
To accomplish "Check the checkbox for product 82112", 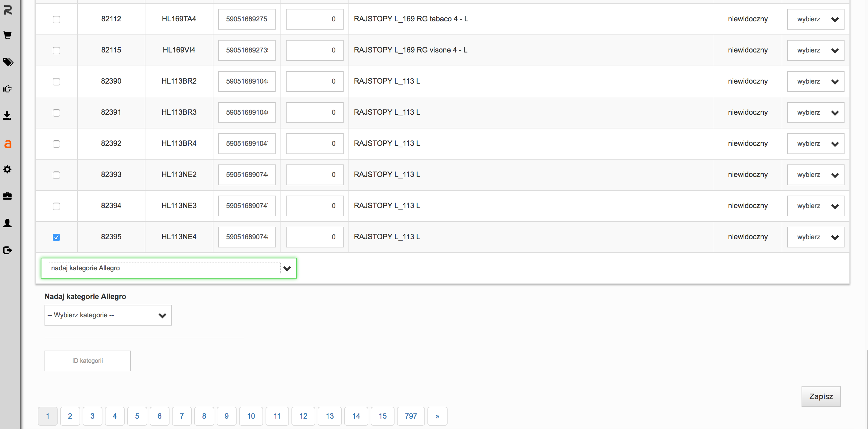I will coord(56,19).
